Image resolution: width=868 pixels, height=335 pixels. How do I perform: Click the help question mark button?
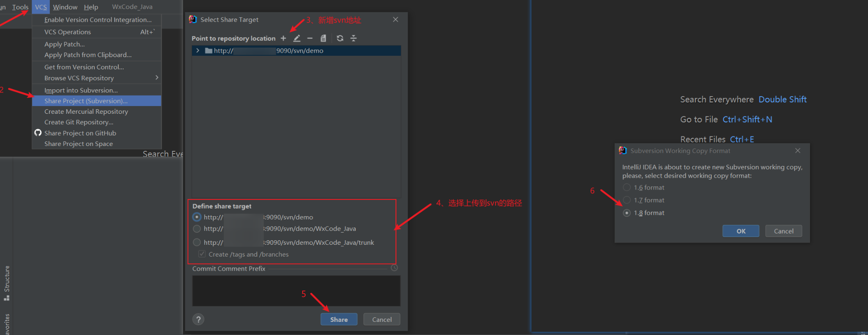(x=198, y=319)
